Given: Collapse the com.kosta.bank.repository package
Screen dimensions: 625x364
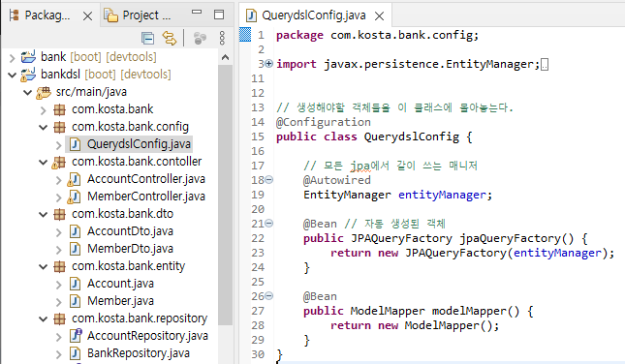Looking at the screenshot, I should click(x=43, y=318).
